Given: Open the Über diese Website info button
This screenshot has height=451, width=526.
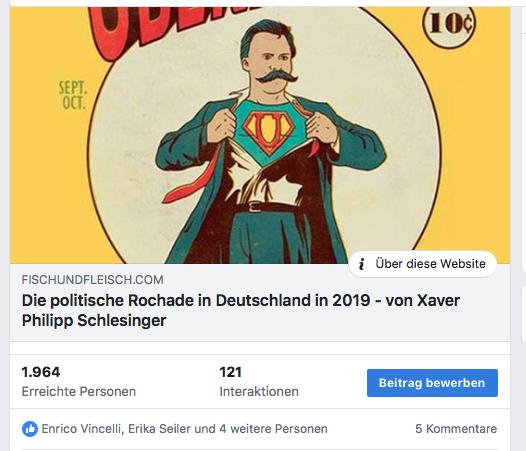Looking at the screenshot, I should click(422, 264).
